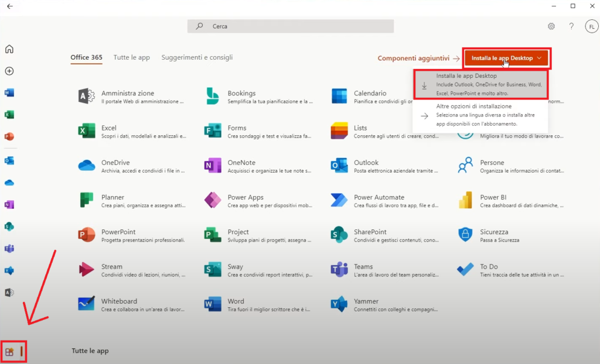This screenshot has height=364, width=600.
Task: Click the all apps icon at sidebar bottom
Action: point(9,352)
